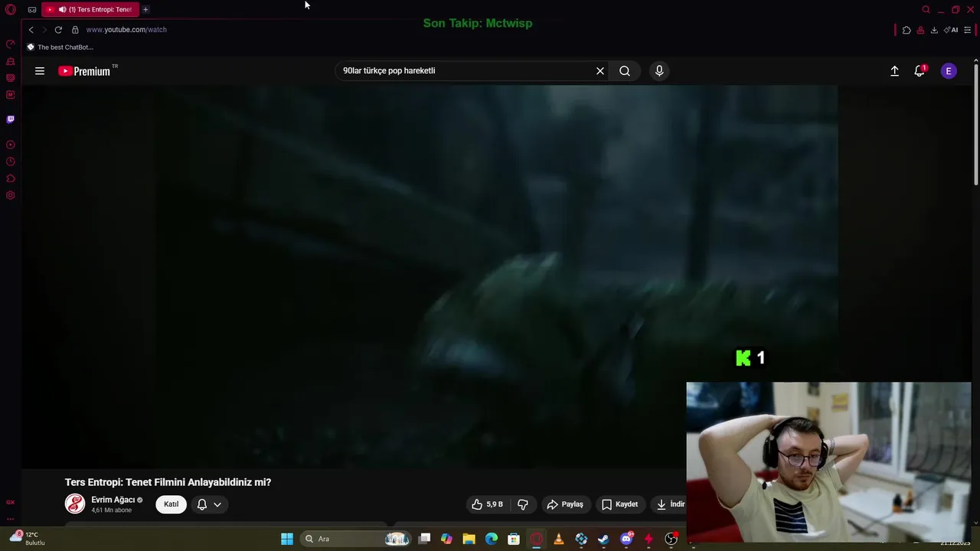Save video with Kaydet button
This screenshot has height=551, width=980.
click(x=619, y=504)
